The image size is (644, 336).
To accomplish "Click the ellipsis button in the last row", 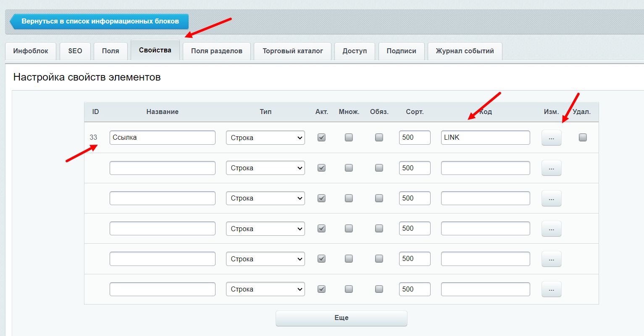I will coord(551,289).
